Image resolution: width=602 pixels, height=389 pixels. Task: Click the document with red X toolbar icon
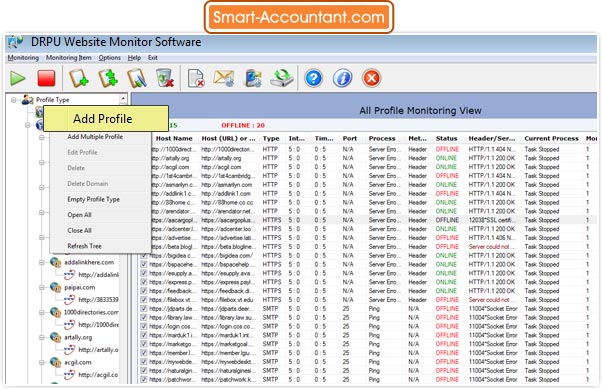pyautogui.click(x=196, y=78)
